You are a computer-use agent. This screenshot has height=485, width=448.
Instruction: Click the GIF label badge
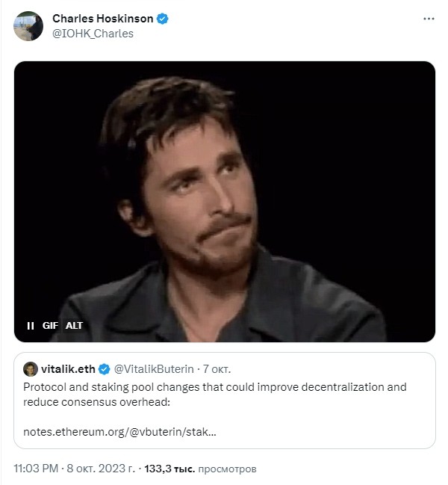(50, 326)
